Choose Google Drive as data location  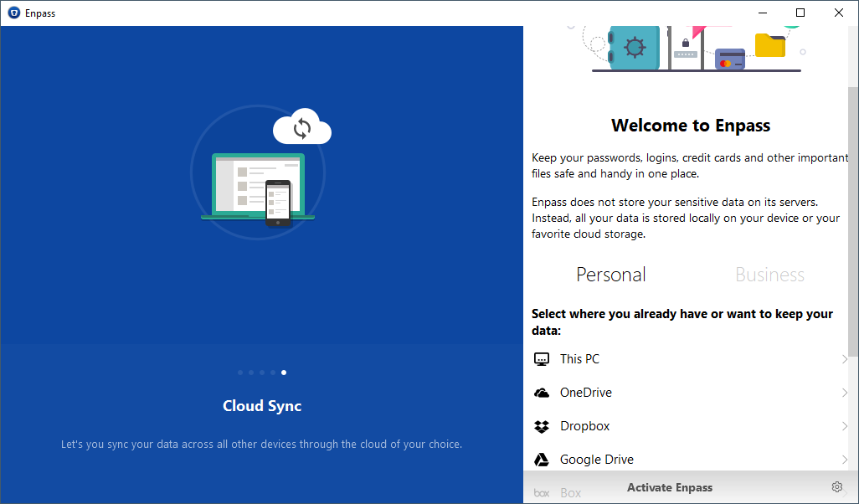(x=690, y=460)
